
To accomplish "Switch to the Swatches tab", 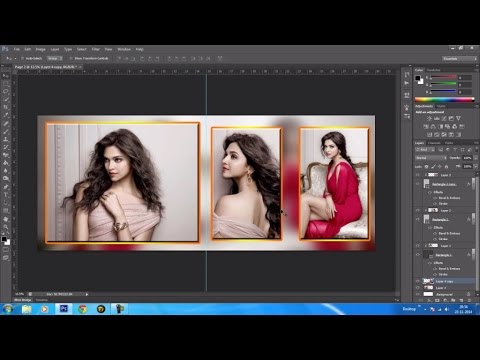I will point(433,70).
